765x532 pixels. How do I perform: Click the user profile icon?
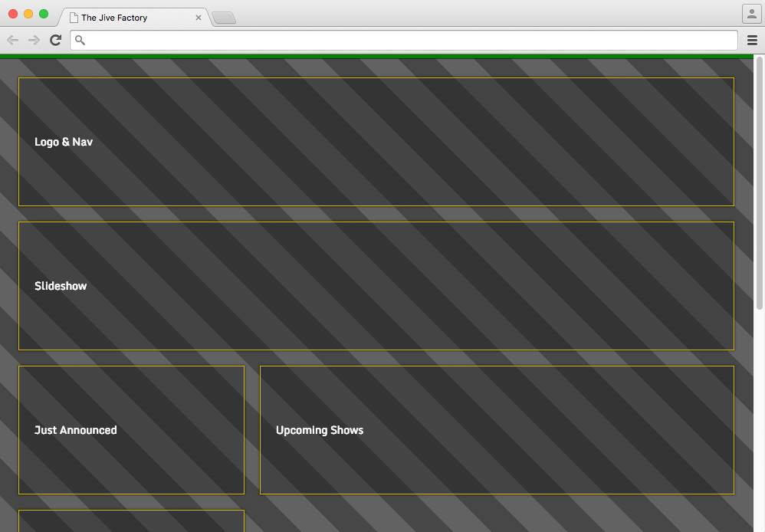[750, 13]
